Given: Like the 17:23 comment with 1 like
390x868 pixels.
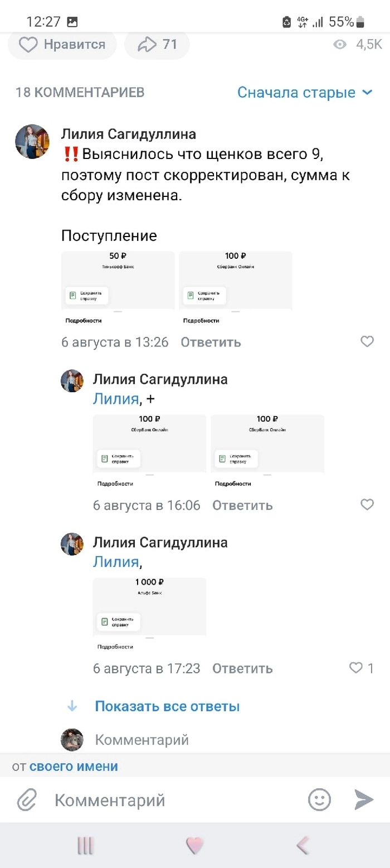Looking at the screenshot, I should 356,668.
